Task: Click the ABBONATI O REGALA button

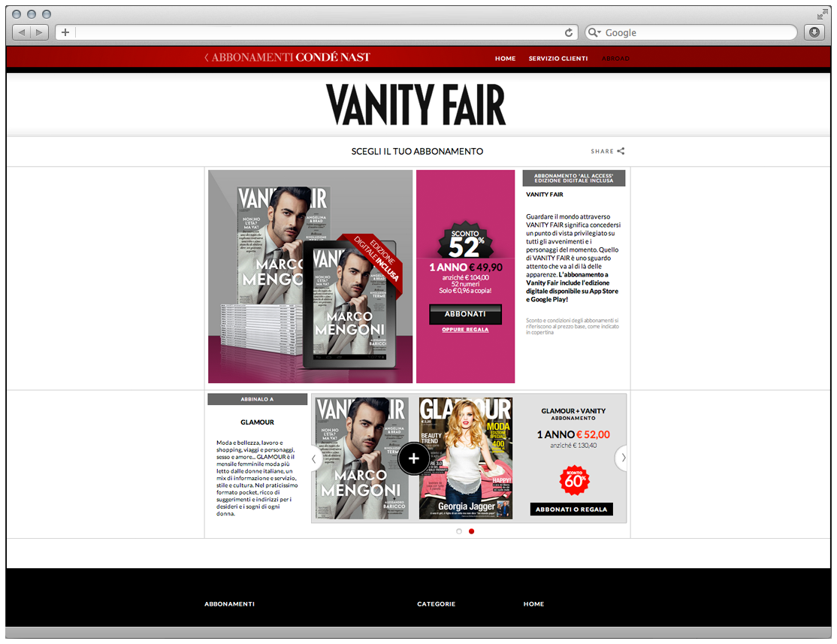Action: click(571, 509)
